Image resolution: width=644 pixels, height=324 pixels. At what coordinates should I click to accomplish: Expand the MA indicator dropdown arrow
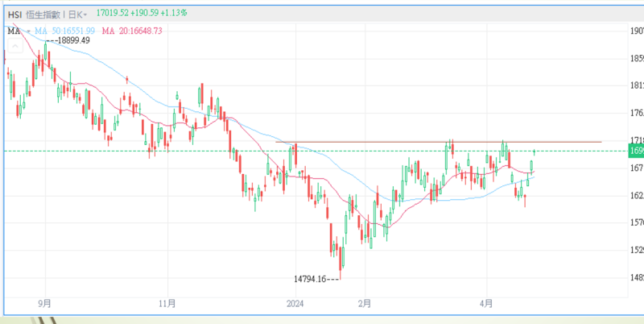pyautogui.click(x=28, y=31)
